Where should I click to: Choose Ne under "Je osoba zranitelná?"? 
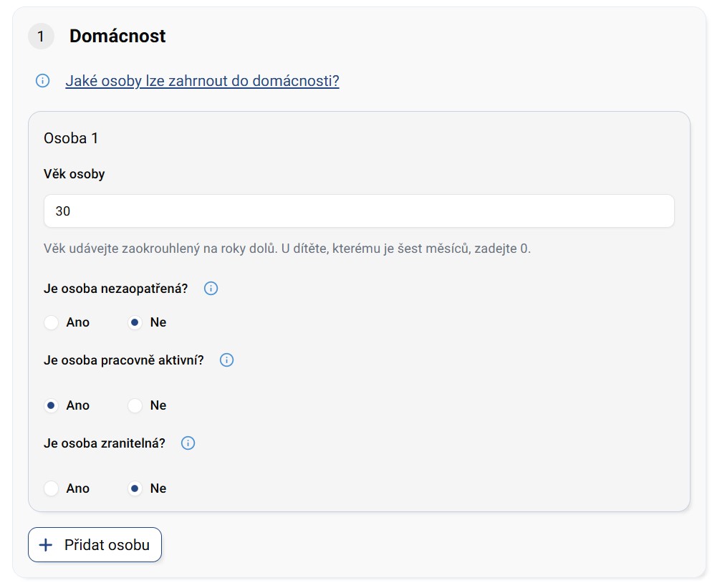[x=135, y=488]
